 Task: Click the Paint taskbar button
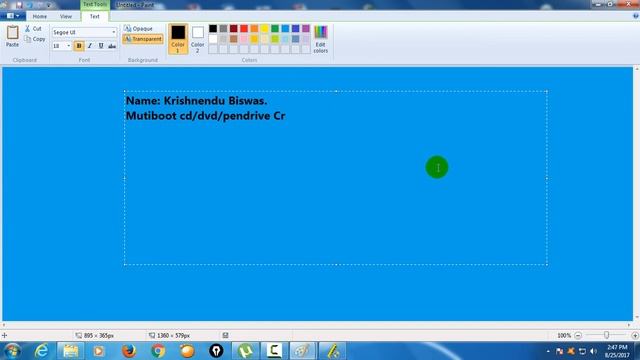tap(303, 351)
